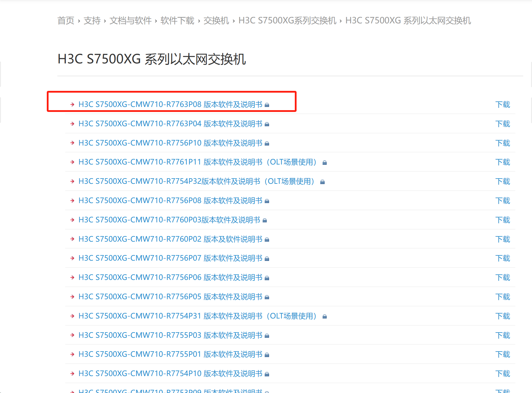This screenshot has height=393, width=532.
Task: Navigate to 文档与软件 in the breadcrumb
Action: [130, 20]
